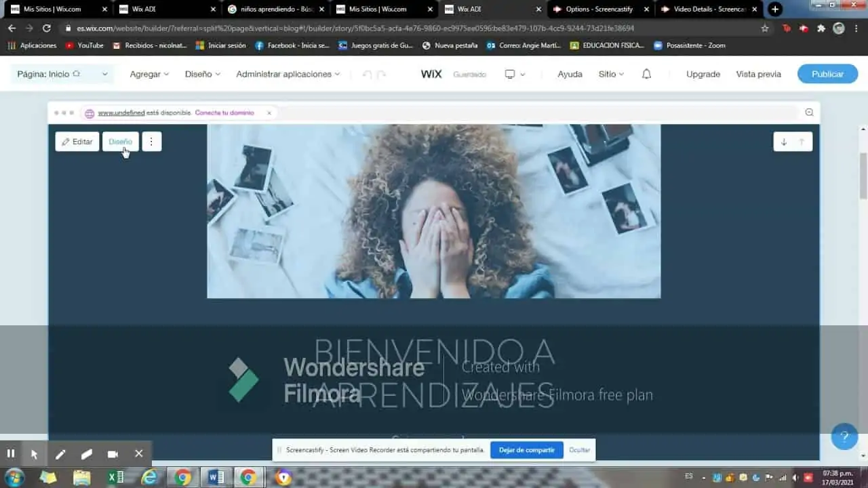Open Posasistente - Zoom bookmark
868x488 pixels.
point(689,45)
